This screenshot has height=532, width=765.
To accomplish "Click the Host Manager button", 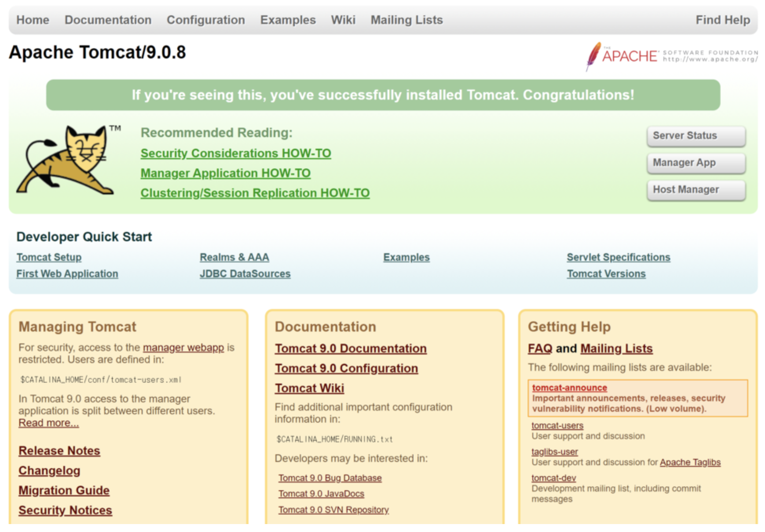I will 696,190.
